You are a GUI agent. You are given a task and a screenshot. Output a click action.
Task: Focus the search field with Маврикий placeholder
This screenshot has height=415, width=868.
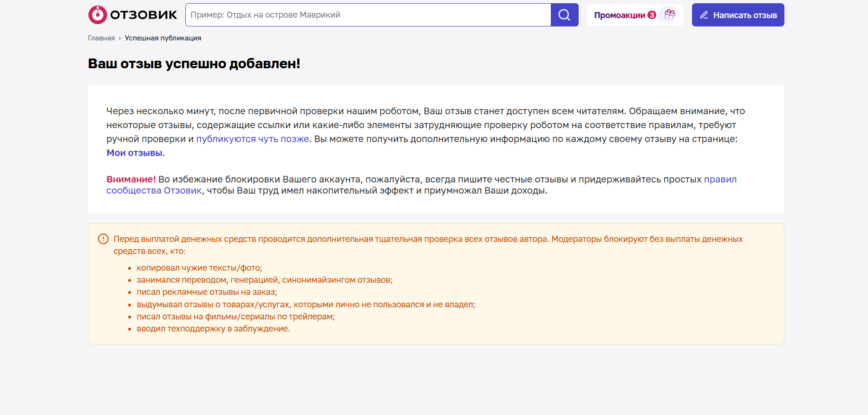tap(368, 15)
